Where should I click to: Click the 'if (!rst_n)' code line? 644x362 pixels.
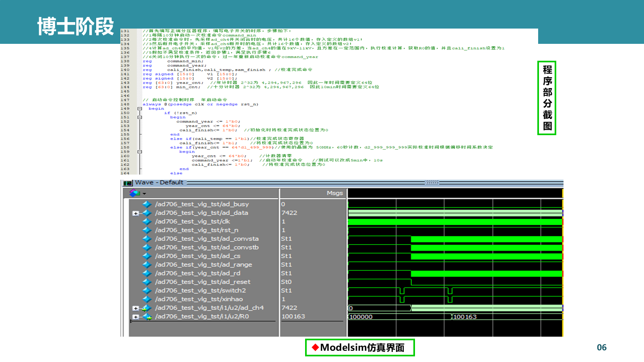[180, 113]
